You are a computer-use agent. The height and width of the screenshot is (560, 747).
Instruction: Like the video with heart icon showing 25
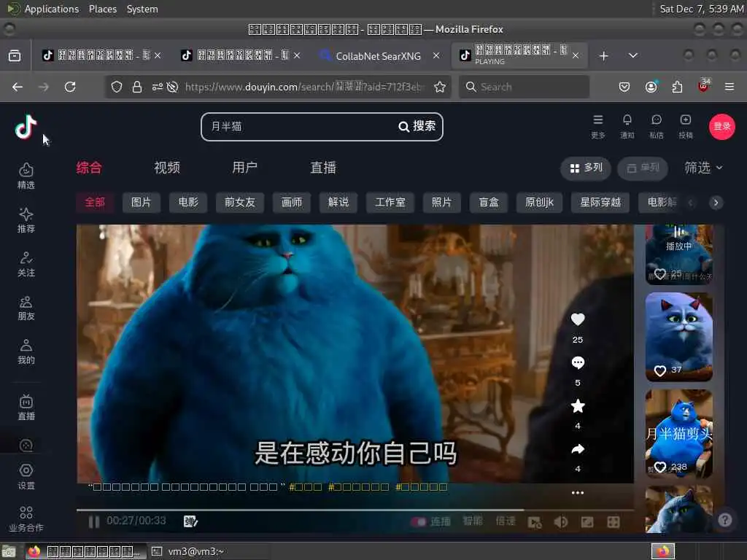pyautogui.click(x=578, y=319)
